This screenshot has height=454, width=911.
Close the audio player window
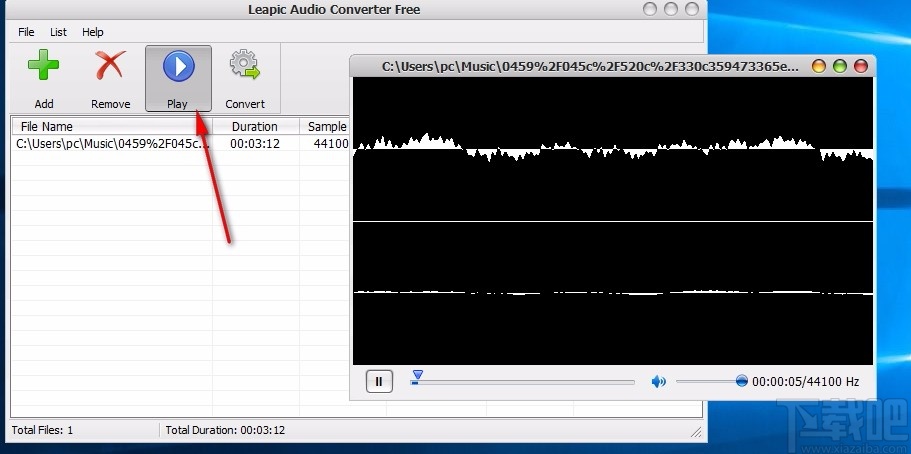coord(860,66)
